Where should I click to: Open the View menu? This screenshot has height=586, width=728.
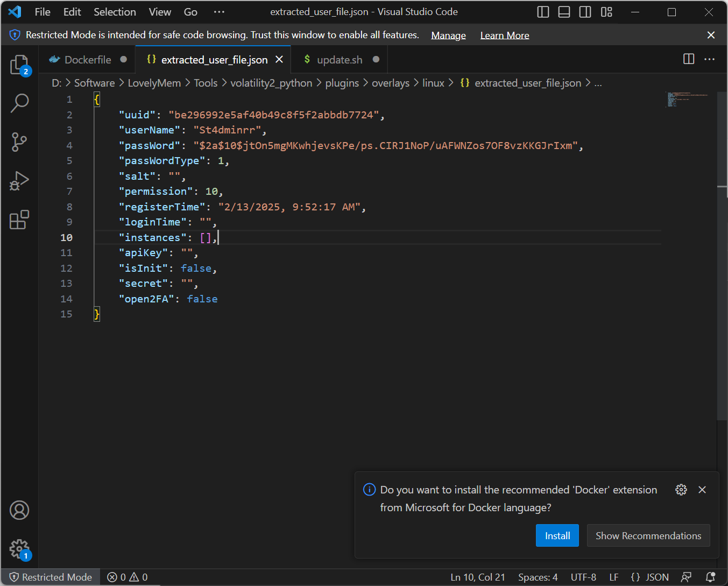(x=160, y=12)
